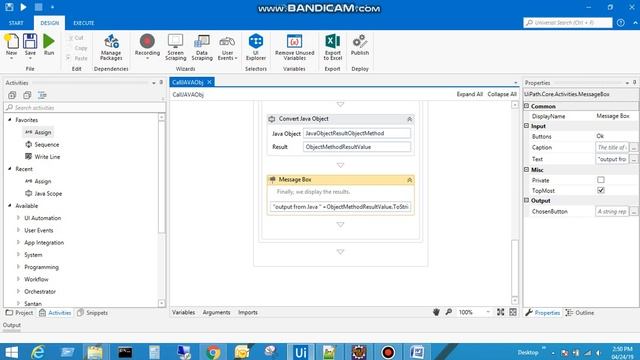The image size is (640, 360).
Task: Open Internet Explorer from the taskbar
Action: 38,352
